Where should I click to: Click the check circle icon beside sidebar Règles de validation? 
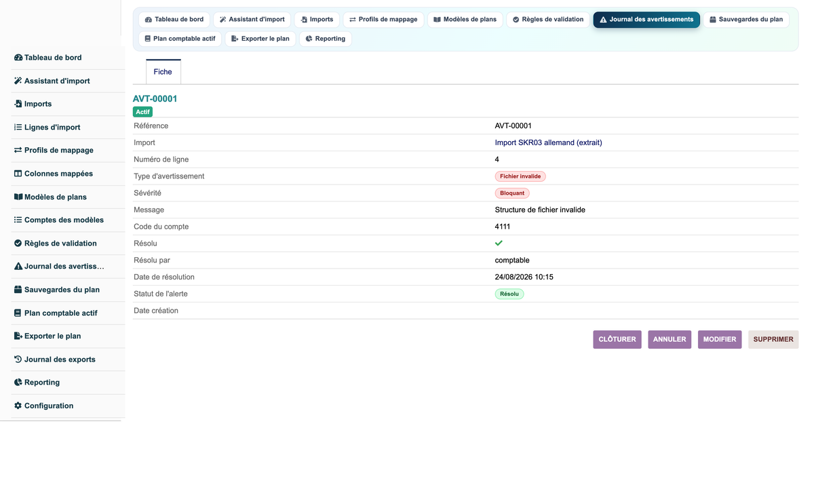18,243
